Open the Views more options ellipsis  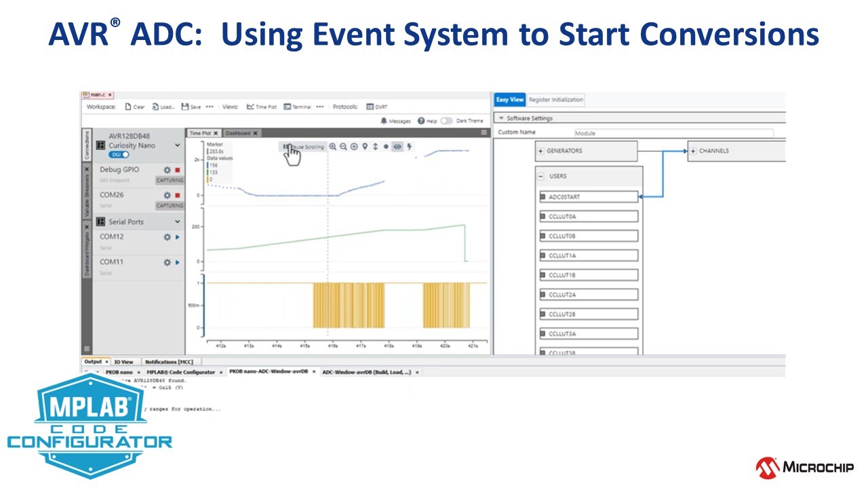click(319, 106)
